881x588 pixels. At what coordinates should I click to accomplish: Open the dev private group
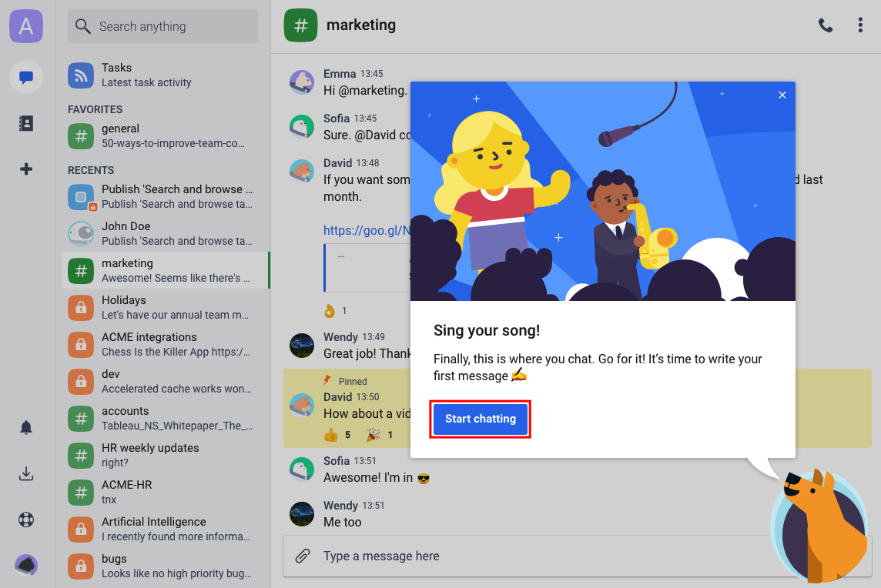coord(166,381)
